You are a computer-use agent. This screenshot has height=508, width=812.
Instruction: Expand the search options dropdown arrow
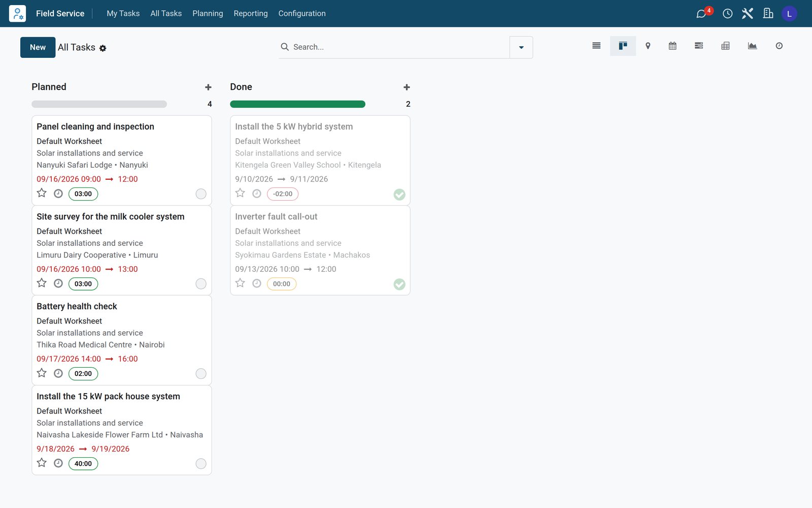[x=521, y=47]
